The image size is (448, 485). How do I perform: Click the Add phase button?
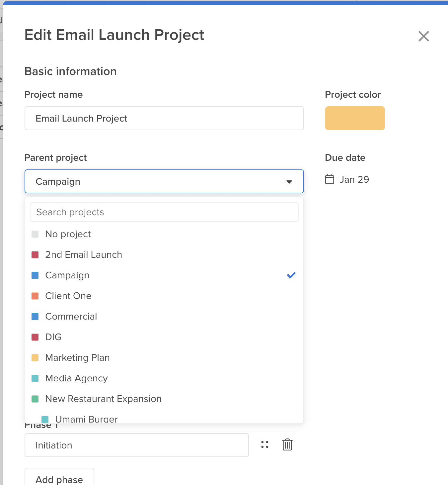59,479
